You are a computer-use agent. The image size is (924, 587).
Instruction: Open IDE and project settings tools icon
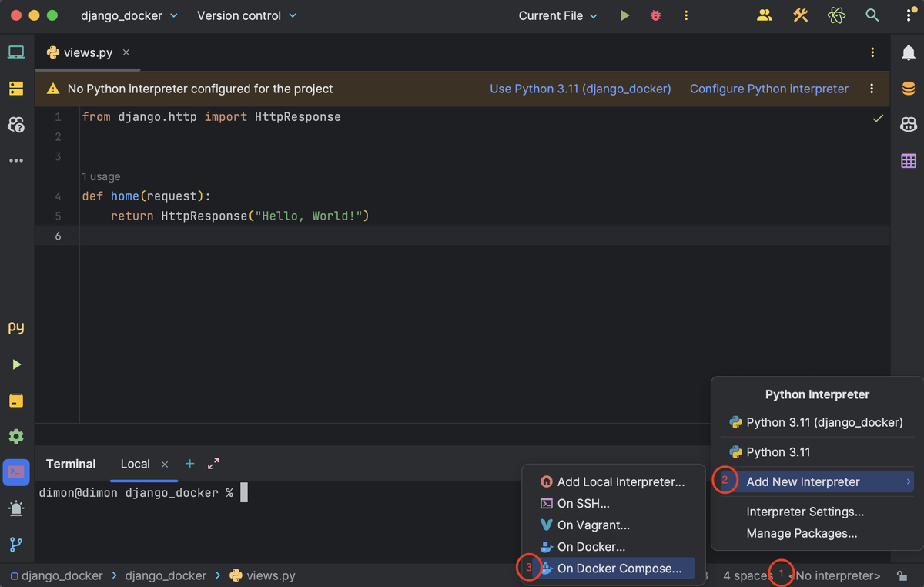pyautogui.click(x=801, y=15)
